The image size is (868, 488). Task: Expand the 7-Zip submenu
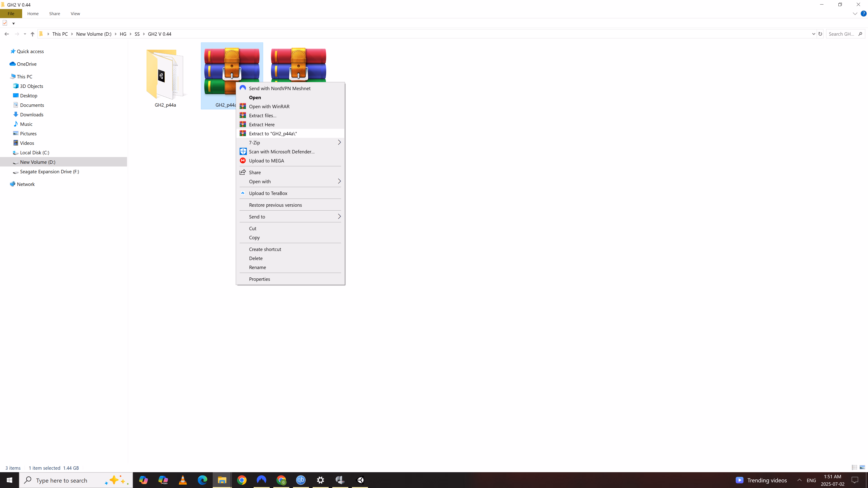[339, 143]
